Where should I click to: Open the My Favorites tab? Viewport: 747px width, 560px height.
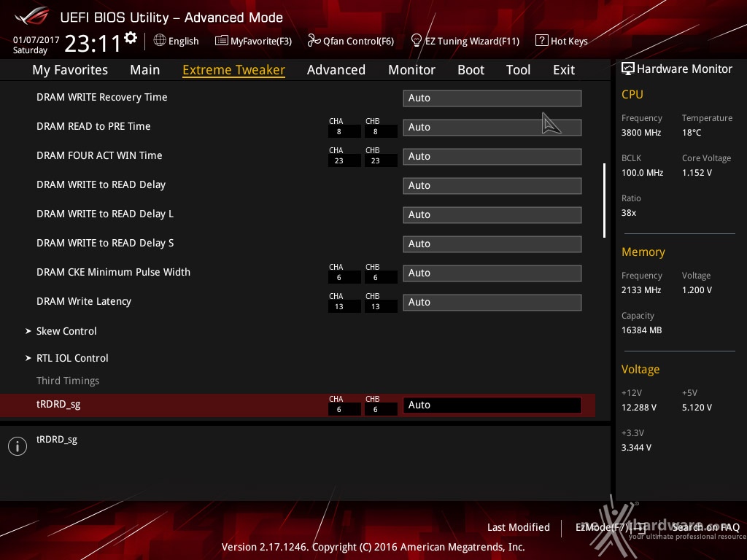pos(70,70)
